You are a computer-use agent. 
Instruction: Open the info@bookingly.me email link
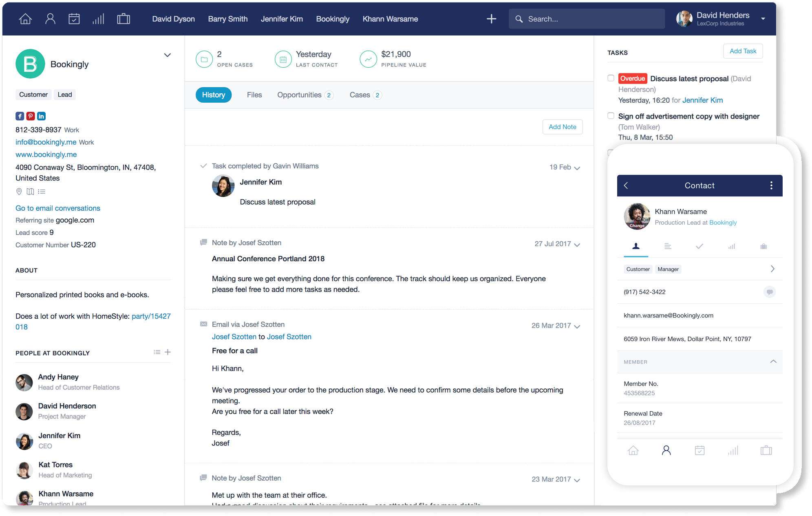(x=46, y=142)
